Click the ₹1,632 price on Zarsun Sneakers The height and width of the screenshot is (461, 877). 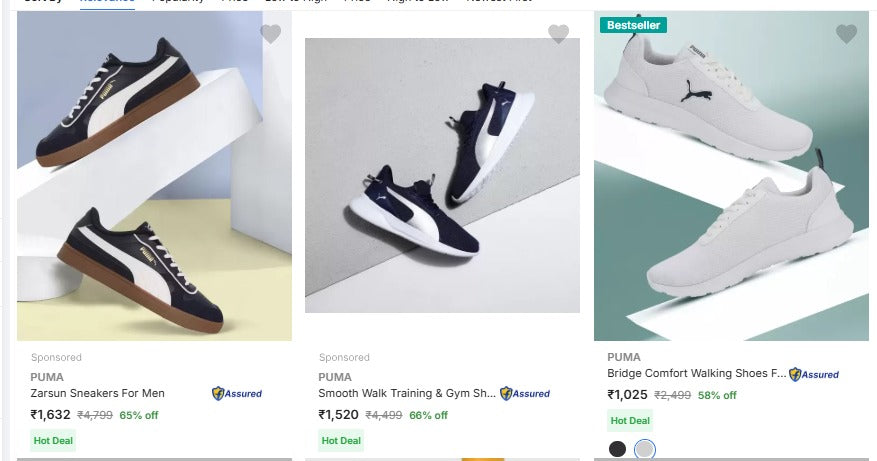tap(51, 415)
